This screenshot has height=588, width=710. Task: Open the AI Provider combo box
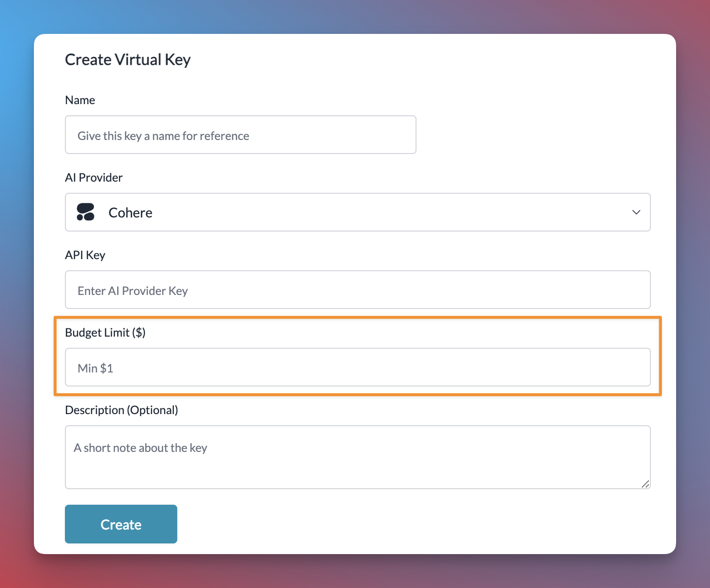pos(357,212)
